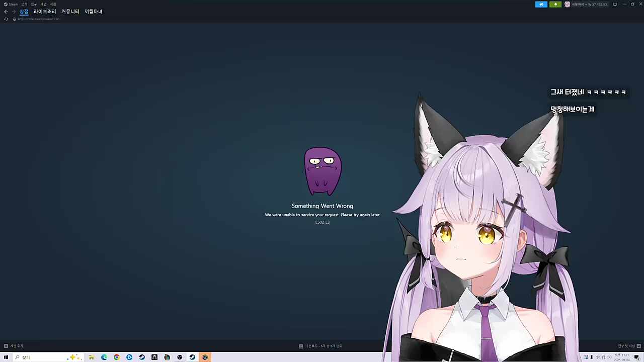Viewport: 644px width, 362px height.
Task: Open the 친구 (Friends) menu
Action: (x=34, y=4)
